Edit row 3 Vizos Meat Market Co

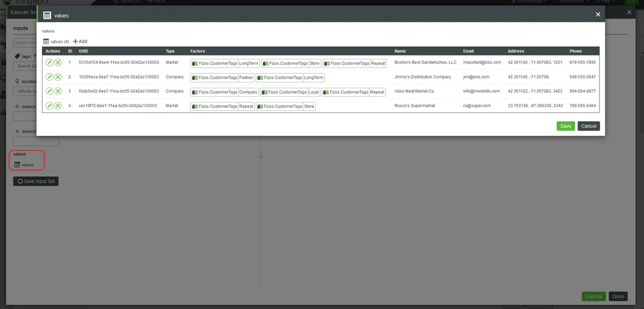[49, 91]
